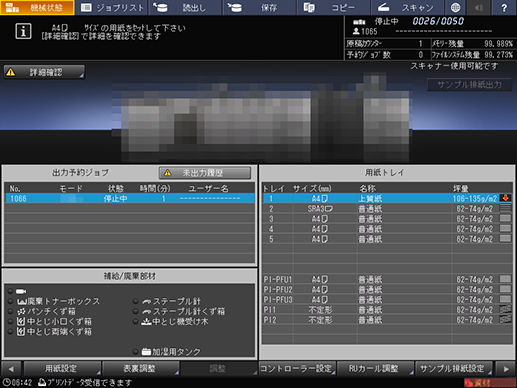Click the 中とじ小口くず箱 status indicator
Image resolution: width=517 pixels, height=388 pixels.
[x=10, y=321]
